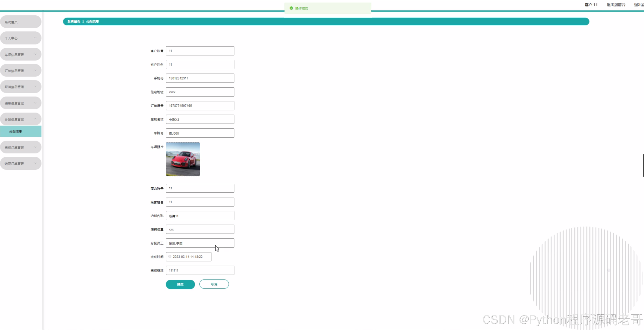This screenshot has width=644, height=330.
Task: Expand the 取消信息管理 sidebar chevron
Action: [35, 86]
